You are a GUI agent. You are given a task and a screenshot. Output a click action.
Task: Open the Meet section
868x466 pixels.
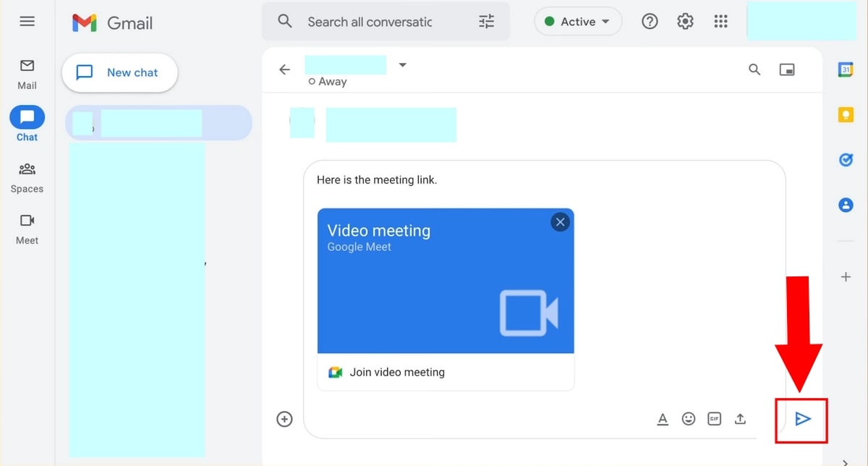pyautogui.click(x=27, y=229)
